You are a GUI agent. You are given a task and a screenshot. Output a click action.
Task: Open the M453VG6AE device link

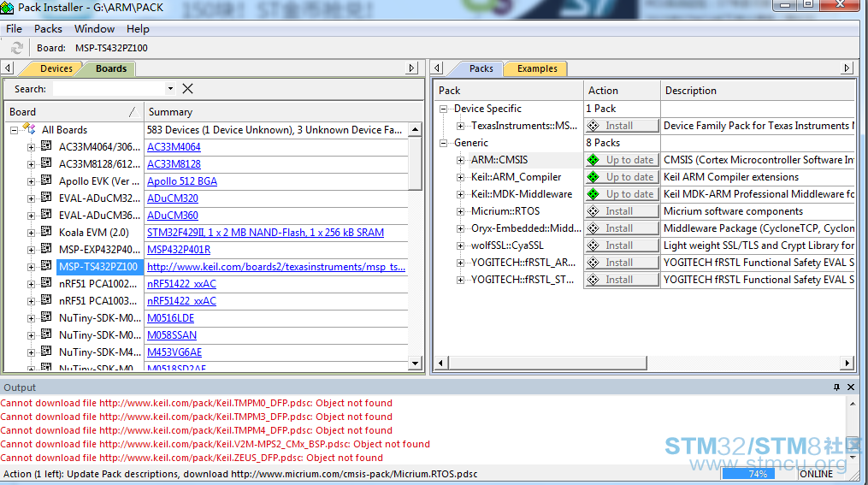tap(174, 352)
